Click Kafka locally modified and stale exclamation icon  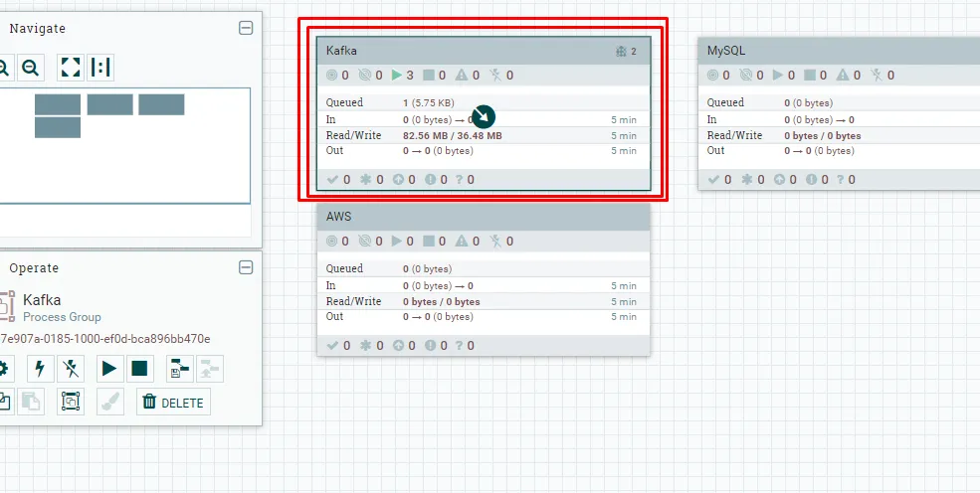[x=430, y=179]
